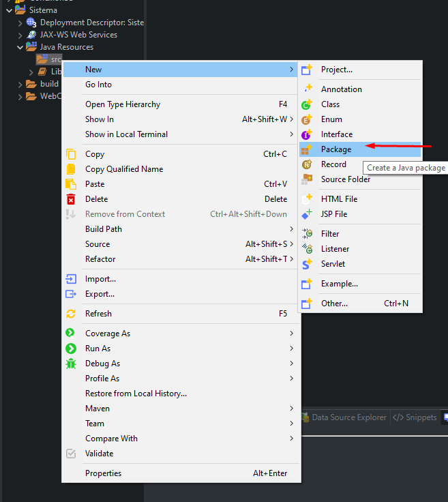Click the red Delete icon in context menu
Image resolution: width=448 pixels, height=502 pixels.
71,199
